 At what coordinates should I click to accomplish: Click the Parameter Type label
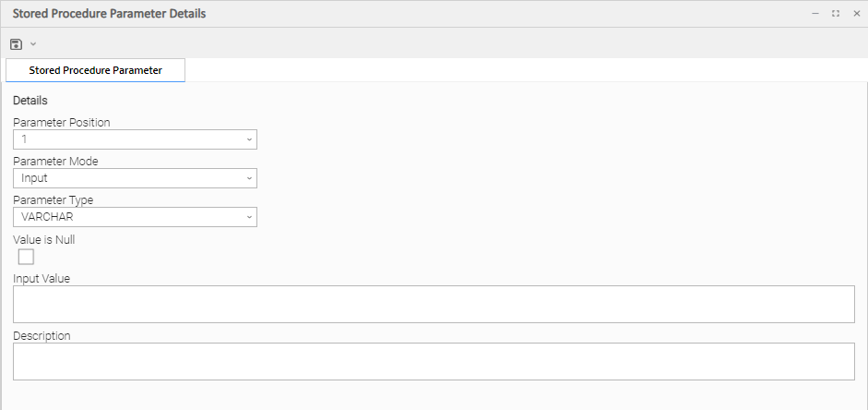[53, 199]
